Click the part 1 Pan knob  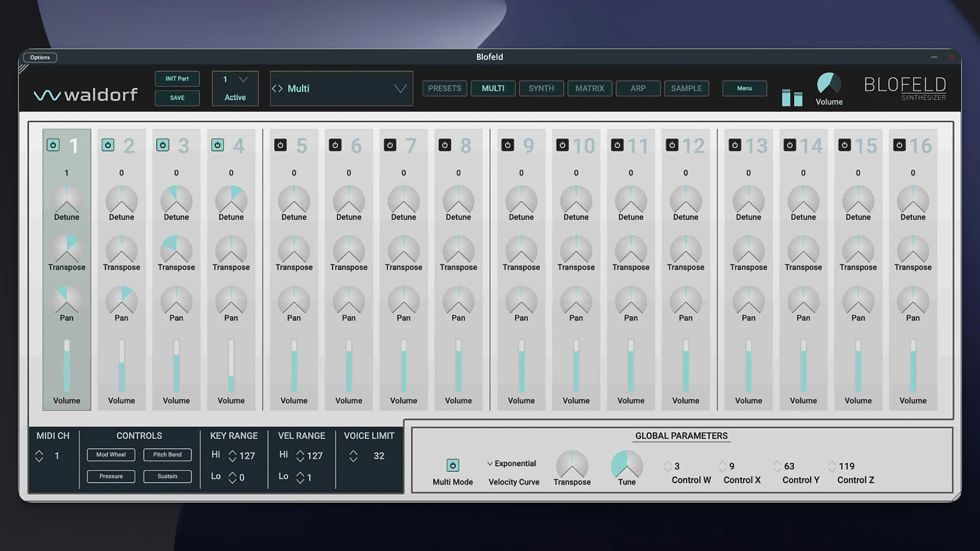tap(67, 300)
